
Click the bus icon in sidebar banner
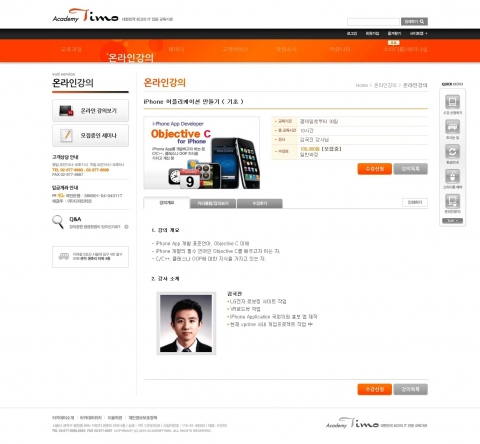point(64,256)
